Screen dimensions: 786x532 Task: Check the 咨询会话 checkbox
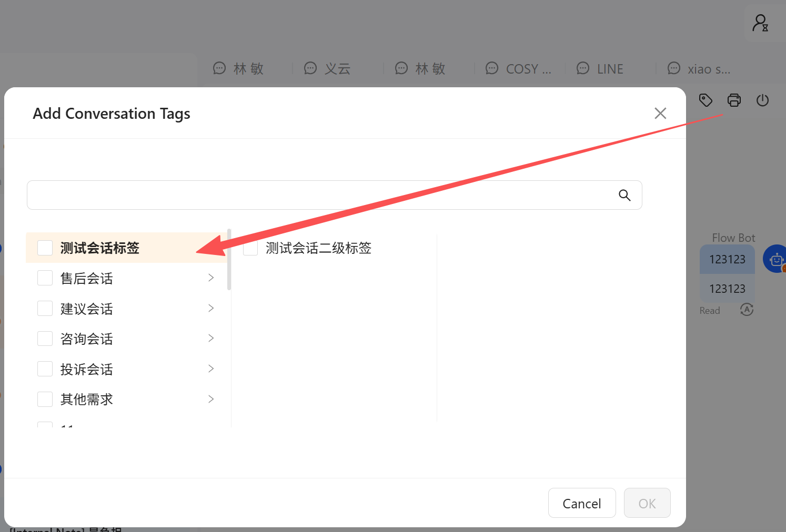45,339
